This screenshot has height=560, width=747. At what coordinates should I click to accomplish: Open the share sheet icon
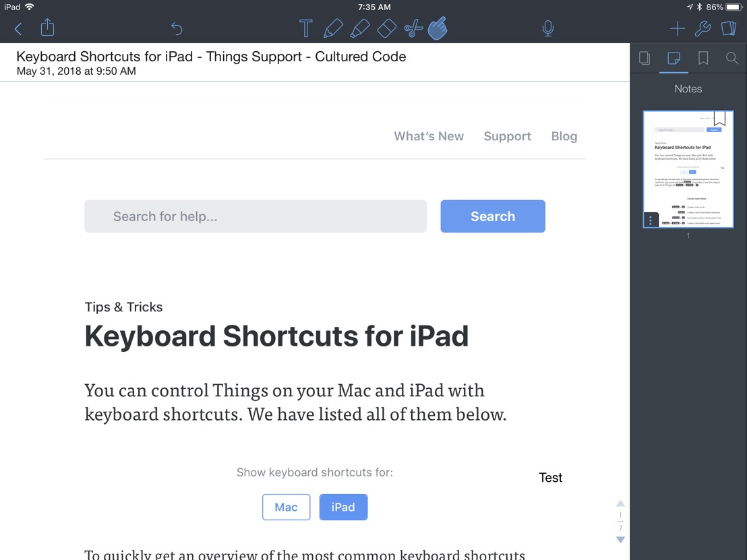click(47, 28)
